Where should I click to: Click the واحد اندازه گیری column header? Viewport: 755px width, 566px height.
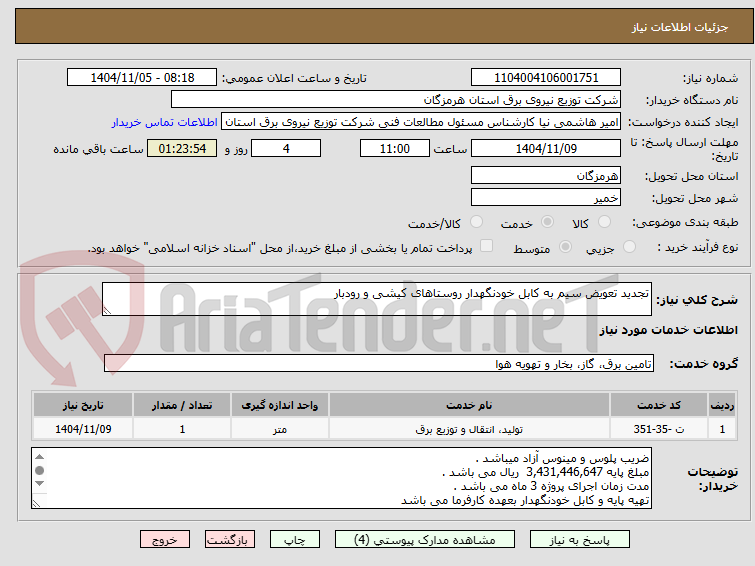point(280,405)
